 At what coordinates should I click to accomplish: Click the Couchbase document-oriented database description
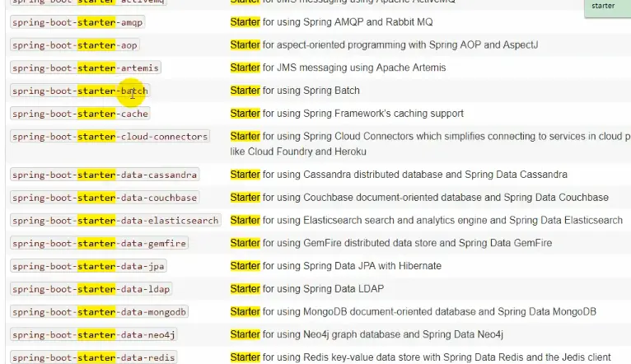pos(419,198)
